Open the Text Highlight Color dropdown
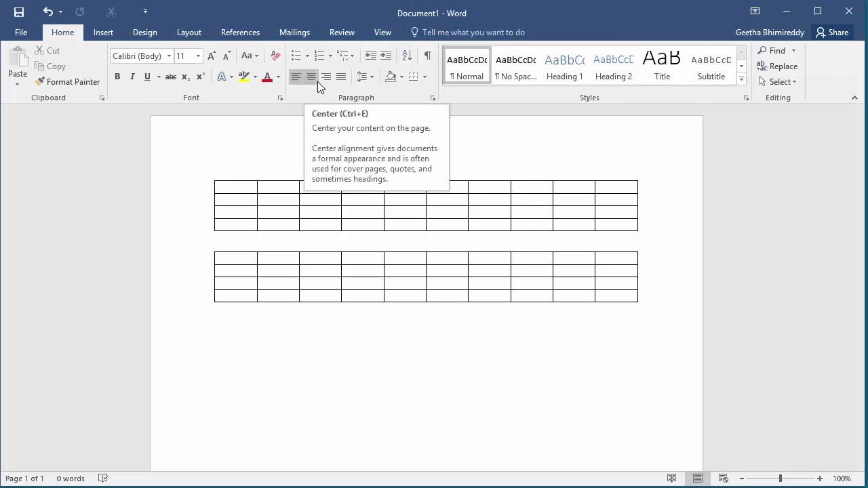 click(254, 77)
